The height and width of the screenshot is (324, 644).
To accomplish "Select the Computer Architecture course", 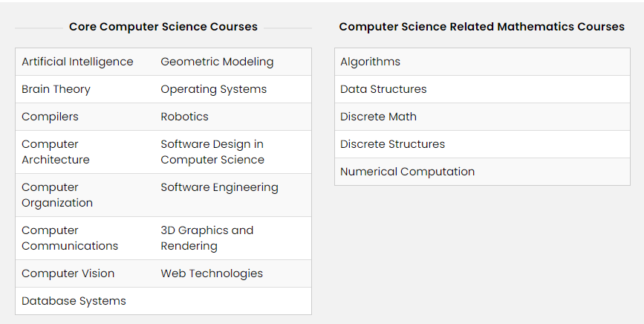I will (56, 152).
